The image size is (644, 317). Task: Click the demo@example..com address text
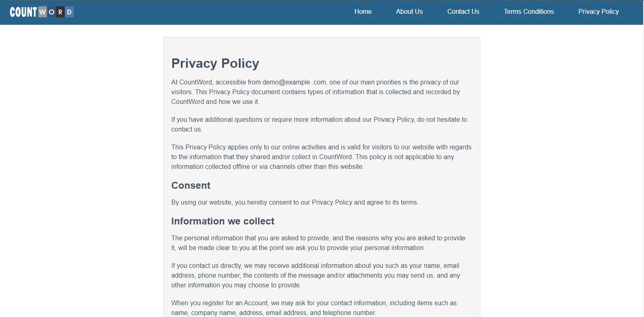point(294,82)
